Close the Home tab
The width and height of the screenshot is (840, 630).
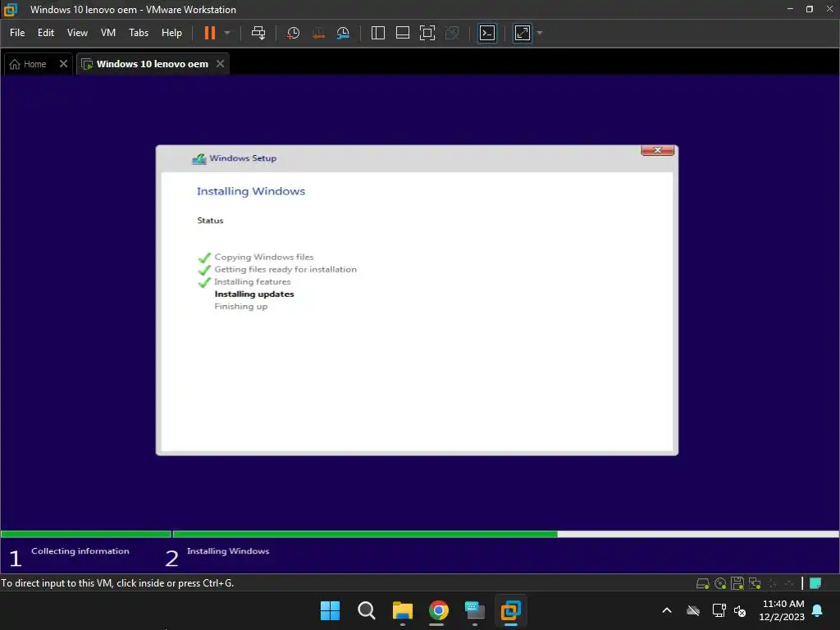(63, 64)
